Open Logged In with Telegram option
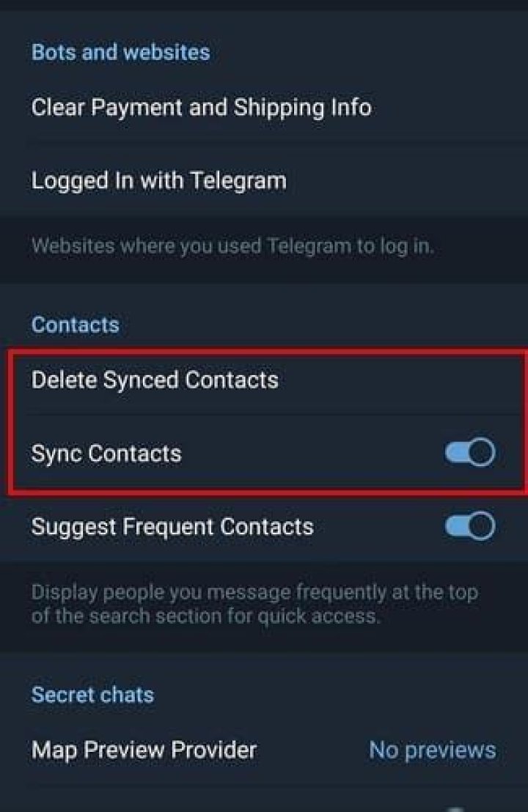The image size is (528, 812). pos(158,180)
